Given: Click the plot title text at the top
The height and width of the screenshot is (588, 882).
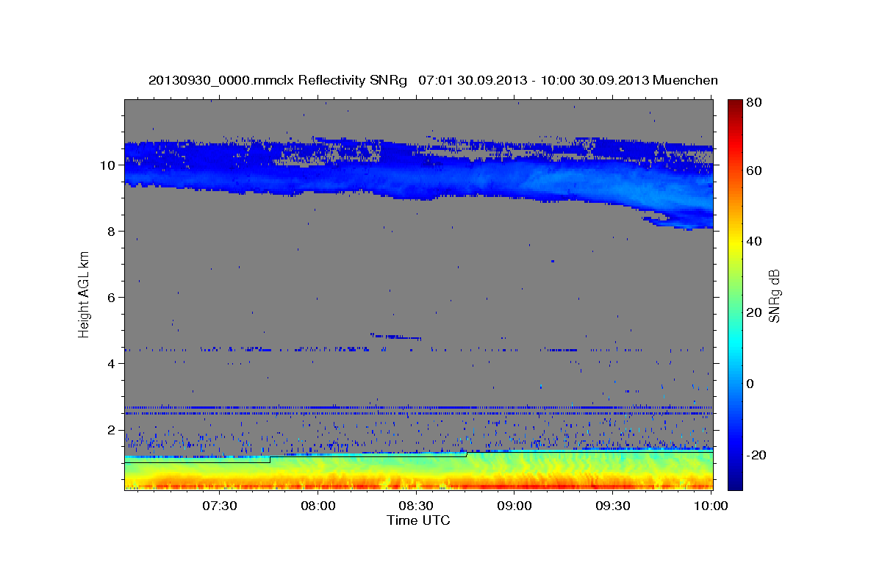Looking at the screenshot, I should (x=433, y=79).
